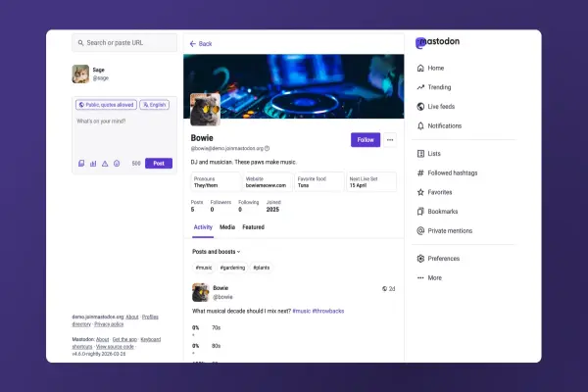Open the View source code link

click(115, 347)
